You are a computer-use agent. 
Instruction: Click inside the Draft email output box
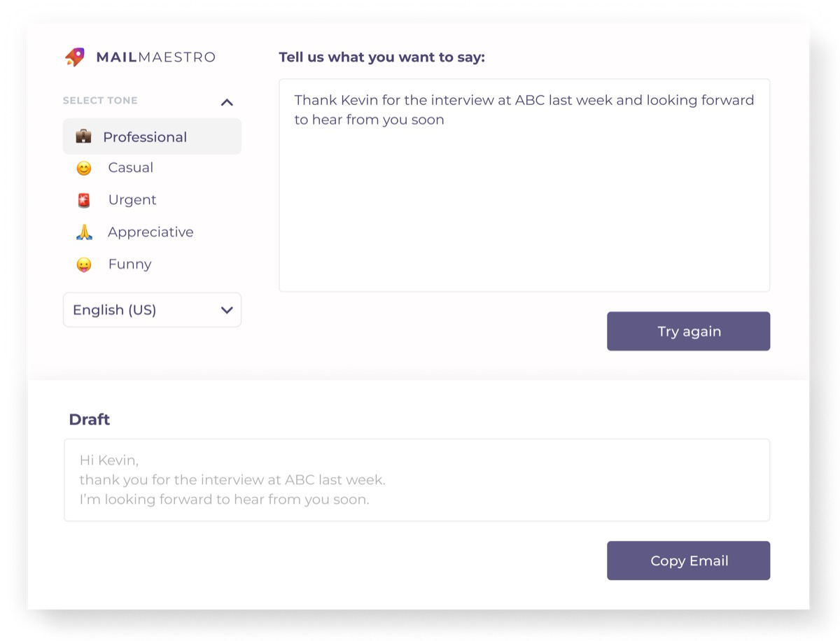tap(416, 480)
